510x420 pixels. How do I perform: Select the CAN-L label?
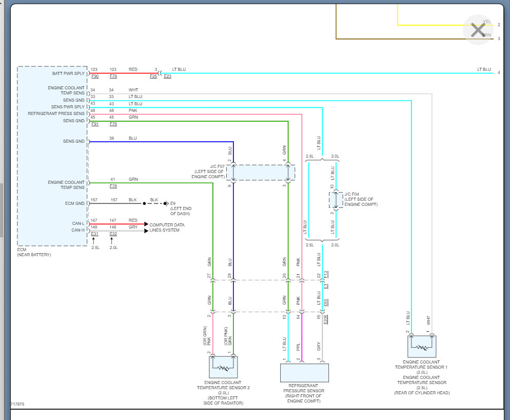(78, 224)
